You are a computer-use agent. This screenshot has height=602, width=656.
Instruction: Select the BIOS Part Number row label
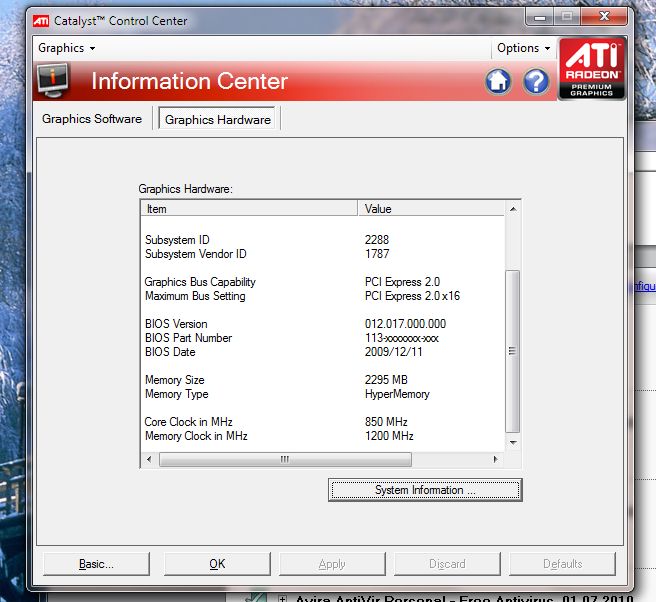tap(188, 338)
